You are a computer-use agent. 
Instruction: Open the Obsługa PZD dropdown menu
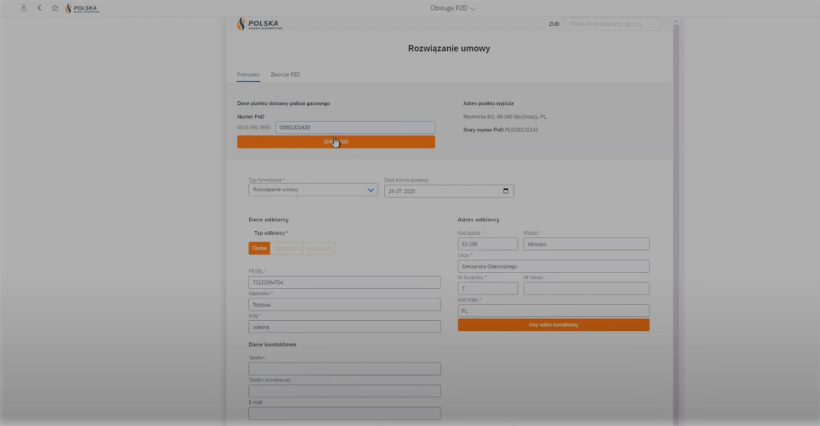pos(453,8)
